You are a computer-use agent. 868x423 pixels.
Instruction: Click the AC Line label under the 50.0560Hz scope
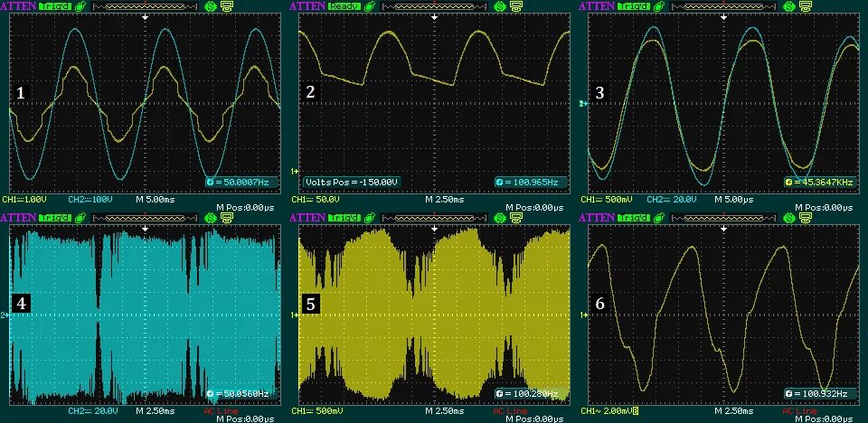[x=222, y=411]
